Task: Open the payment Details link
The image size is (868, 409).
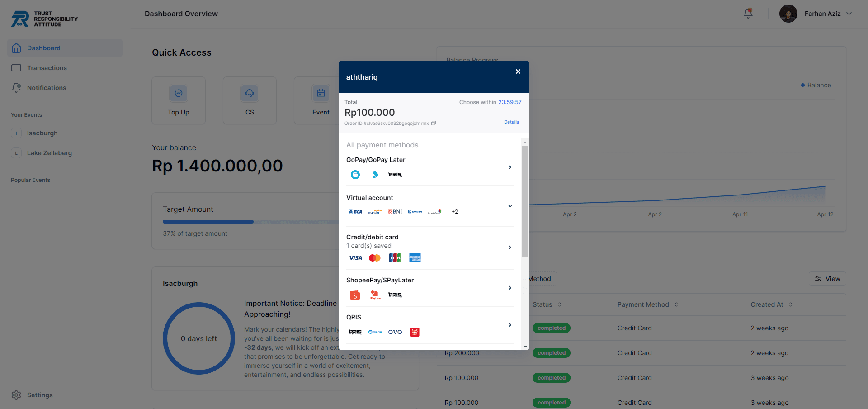Action: tap(511, 122)
